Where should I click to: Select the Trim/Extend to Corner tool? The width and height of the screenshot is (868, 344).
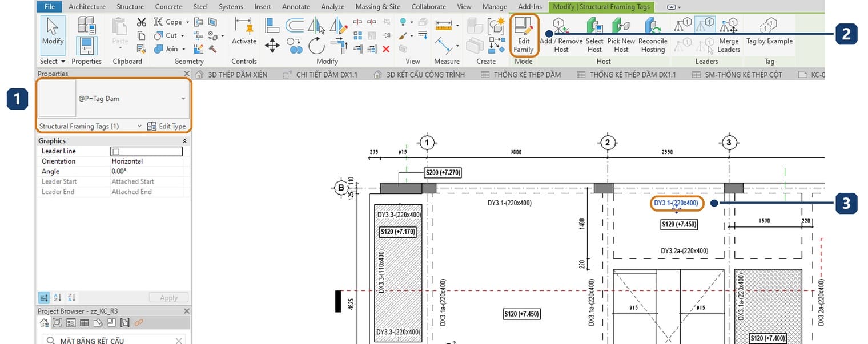(339, 46)
